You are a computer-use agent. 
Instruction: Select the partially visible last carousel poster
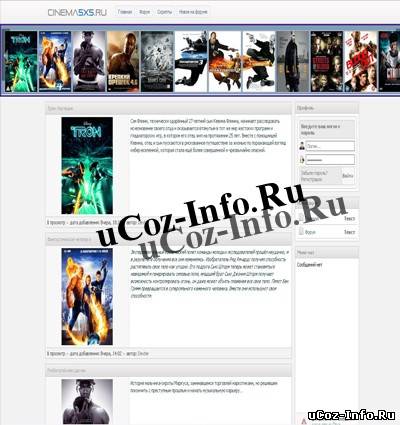[389, 61]
